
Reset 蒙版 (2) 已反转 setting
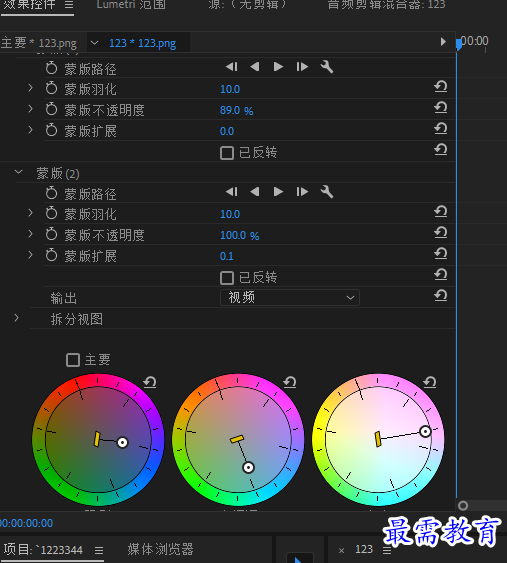441,275
